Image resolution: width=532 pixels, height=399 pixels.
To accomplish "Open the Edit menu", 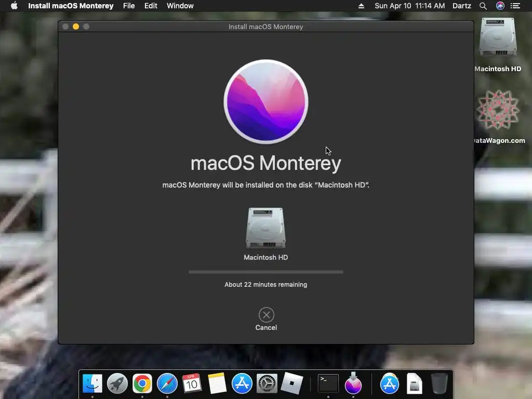I will pyautogui.click(x=151, y=6).
